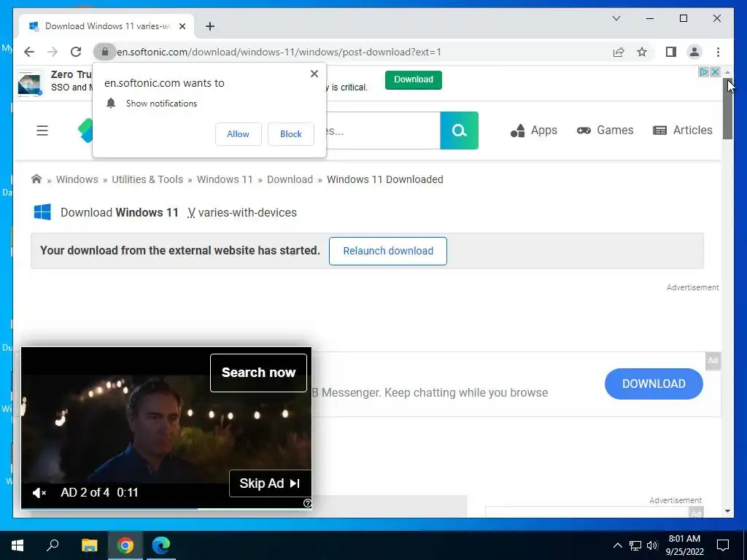Click the green Download ad button
The width and height of the screenshot is (747, 560).
(x=414, y=79)
